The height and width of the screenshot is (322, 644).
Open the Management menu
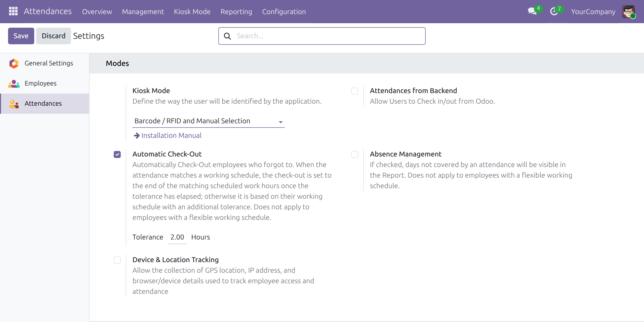coord(143,12)
